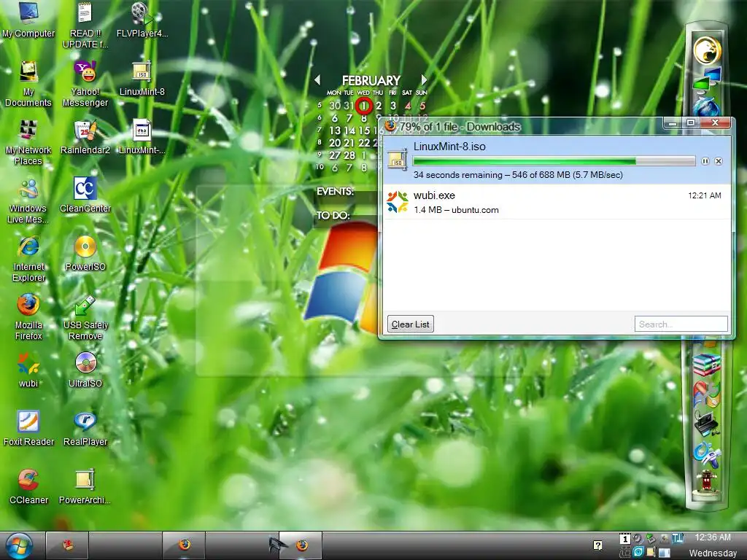Go to previous month in calendar widget
Viewport: 747px width, 560px height.
[317, 80]
